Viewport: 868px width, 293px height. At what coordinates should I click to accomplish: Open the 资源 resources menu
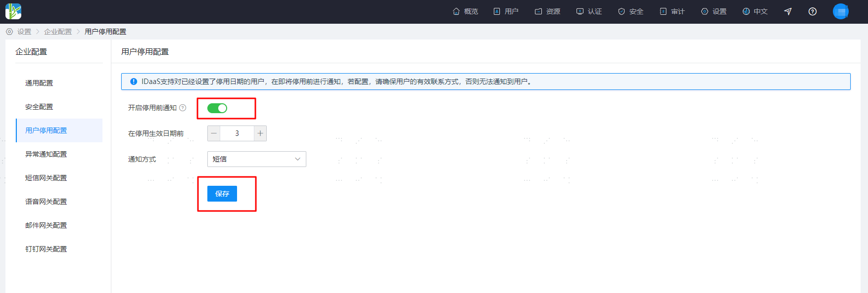point(547,11)
